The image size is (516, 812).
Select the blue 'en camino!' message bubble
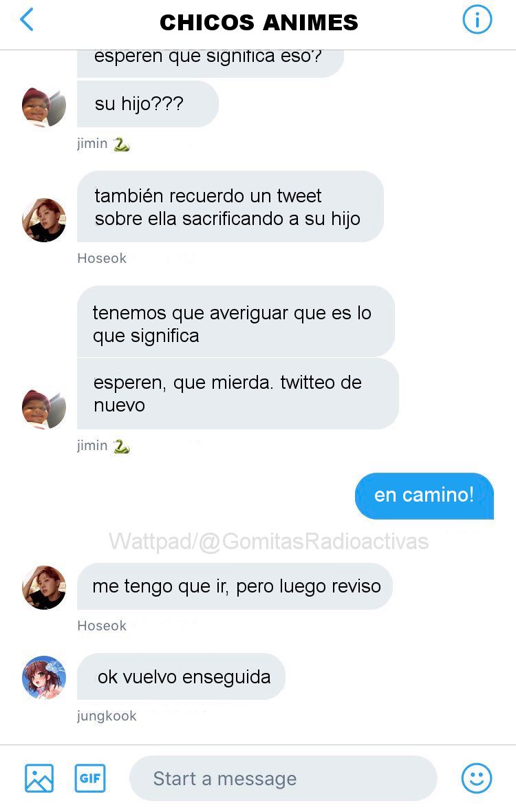pos(424,495)
